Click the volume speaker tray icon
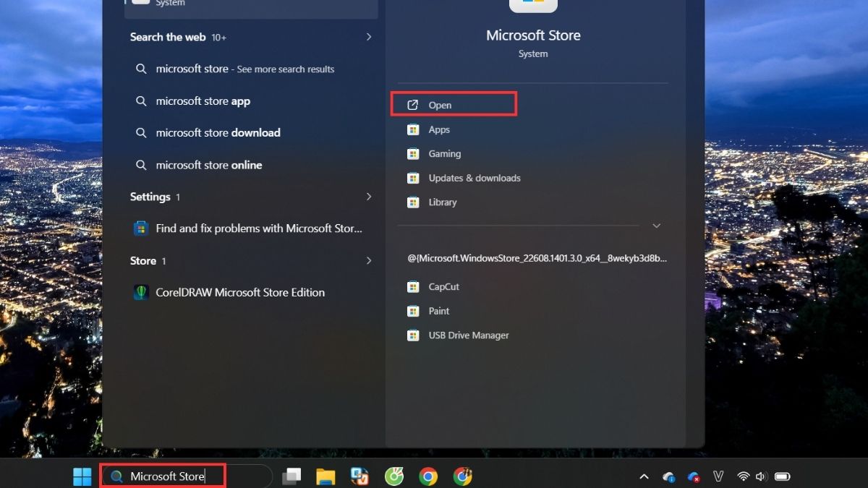This screenshot has height=488, width=868. click(760, 477)
